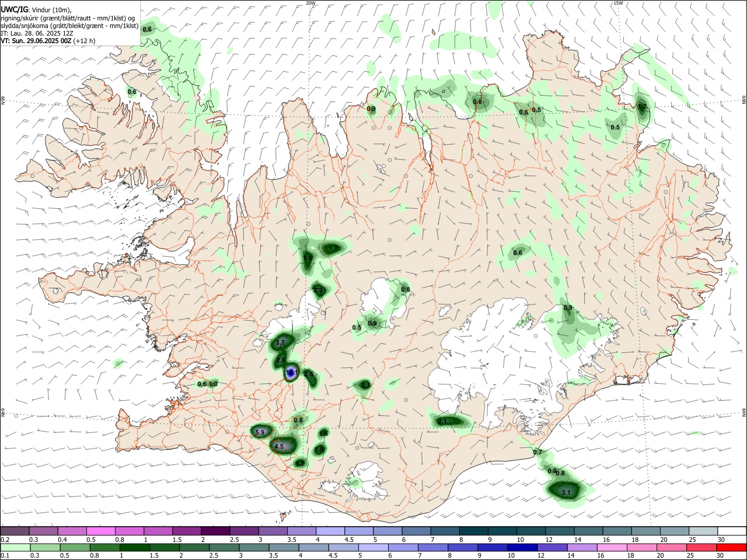Click the UWC/IG title text

pyautogui.click(x=14, y=9)
